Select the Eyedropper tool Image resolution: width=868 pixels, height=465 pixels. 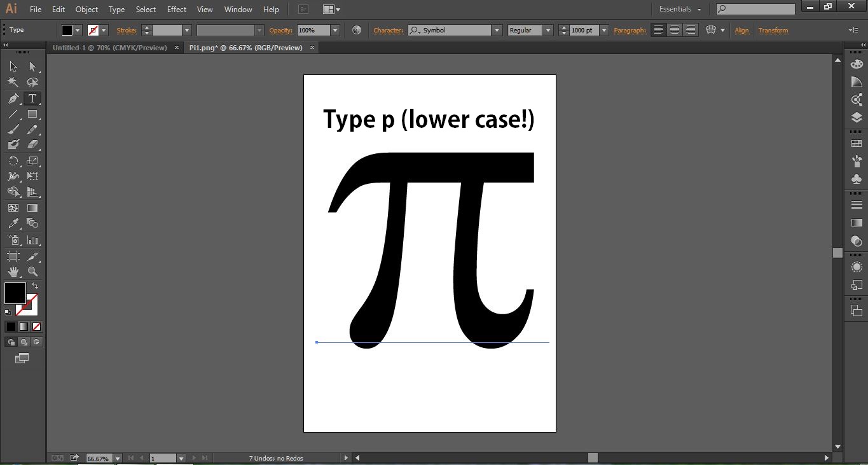(x=13, y=224)
